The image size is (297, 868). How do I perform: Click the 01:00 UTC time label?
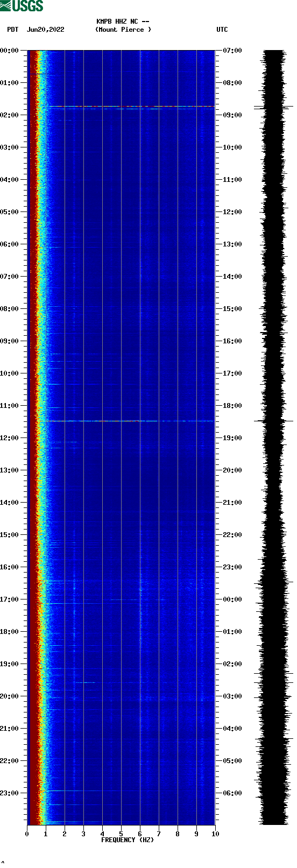pyautogui.click(x=232, y=632)
